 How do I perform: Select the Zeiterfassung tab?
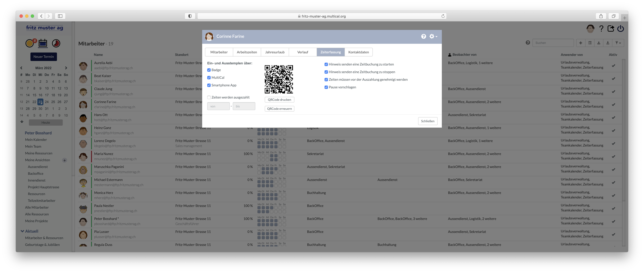[x=330, y=52]
